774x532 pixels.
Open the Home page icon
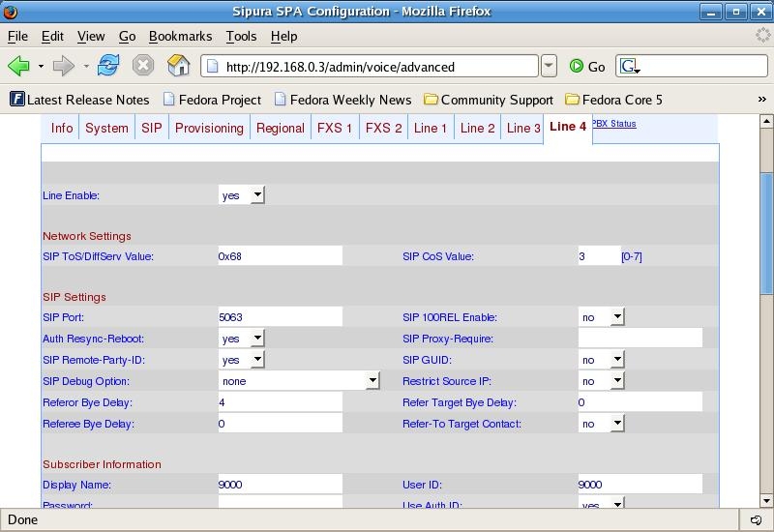click(179, 66)
